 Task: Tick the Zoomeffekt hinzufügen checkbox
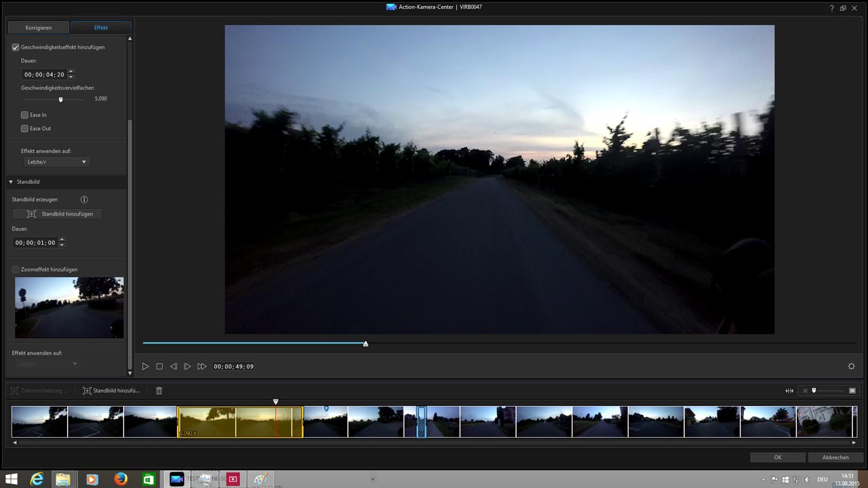click(16, 270)
